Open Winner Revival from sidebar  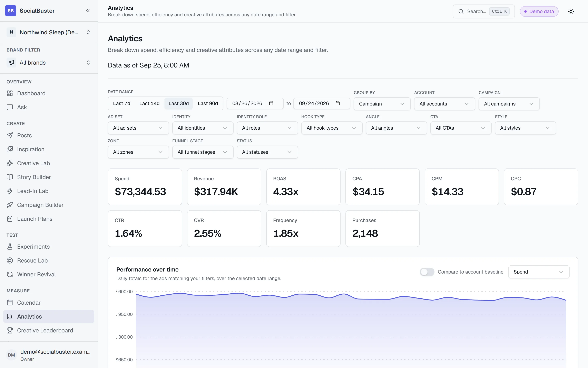click(x=49, y=274)
